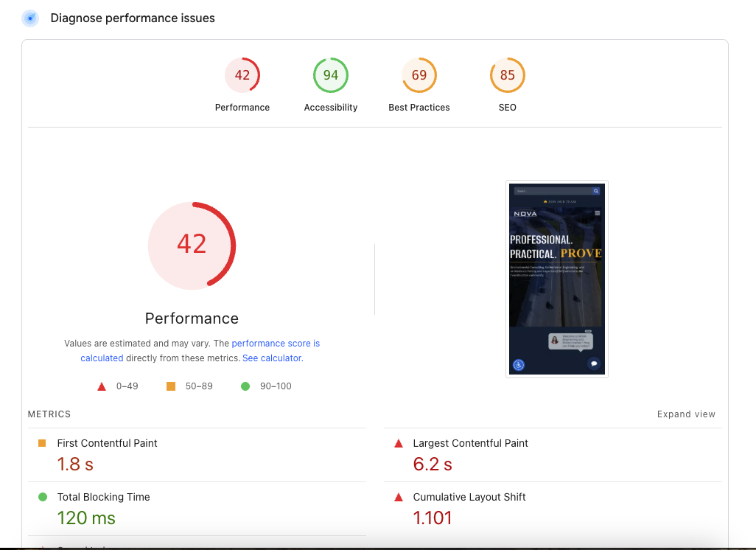756x550 pixels.
Task: Click the red triangle beside Largest Contentful Paint
Action: coord(399,443)
